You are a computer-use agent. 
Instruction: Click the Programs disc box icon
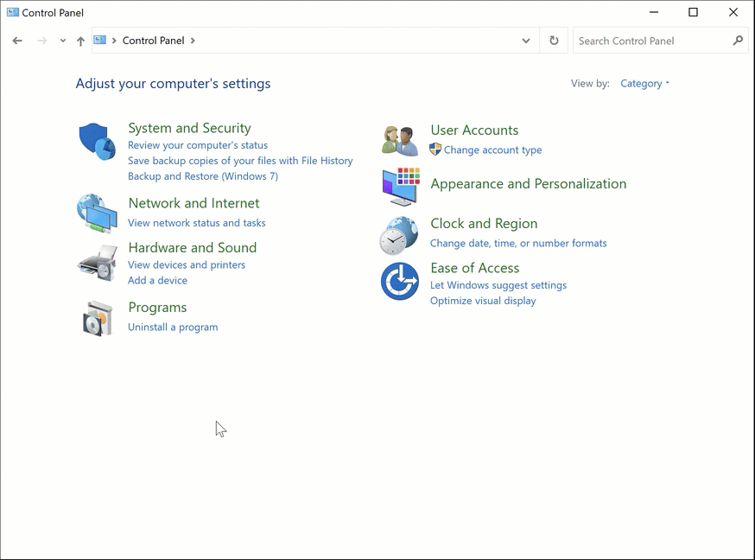(x=98, y=319)
